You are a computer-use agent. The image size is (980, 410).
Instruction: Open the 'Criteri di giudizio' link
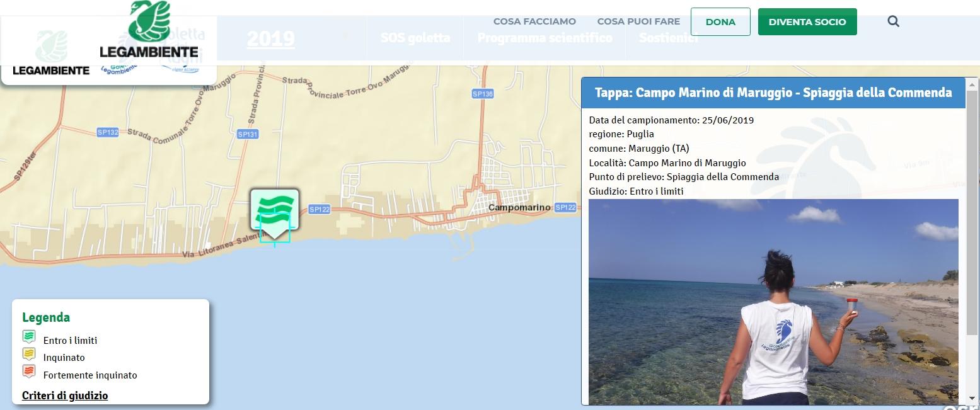[65, 396]
